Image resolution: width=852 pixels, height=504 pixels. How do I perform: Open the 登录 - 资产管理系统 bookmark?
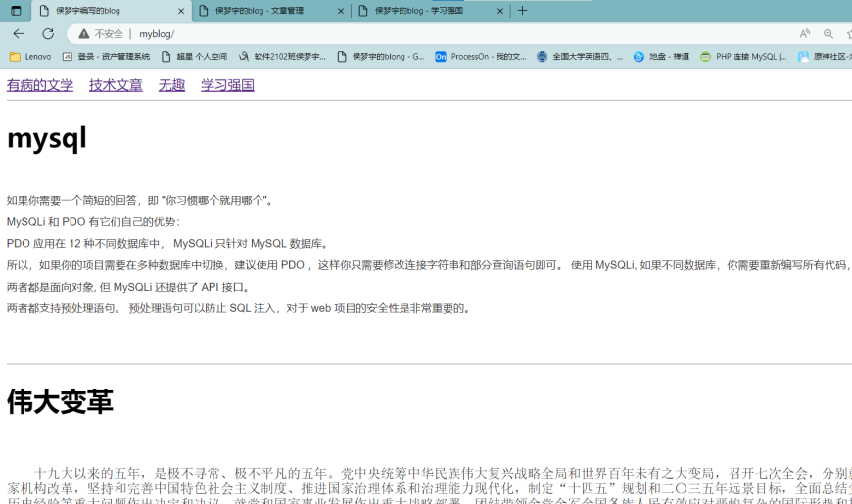point(106,56)
